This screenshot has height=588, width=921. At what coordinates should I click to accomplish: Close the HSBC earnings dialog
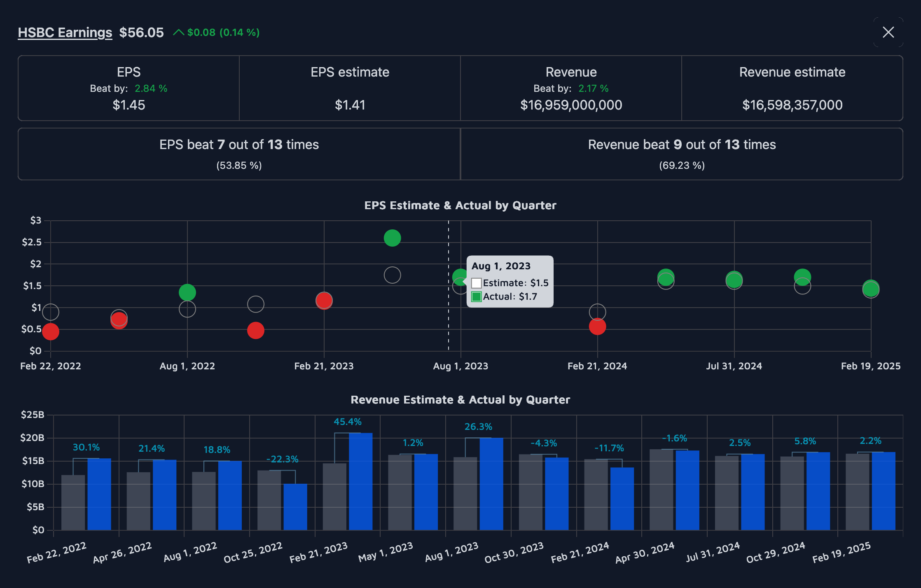click(x=888, y=32)
